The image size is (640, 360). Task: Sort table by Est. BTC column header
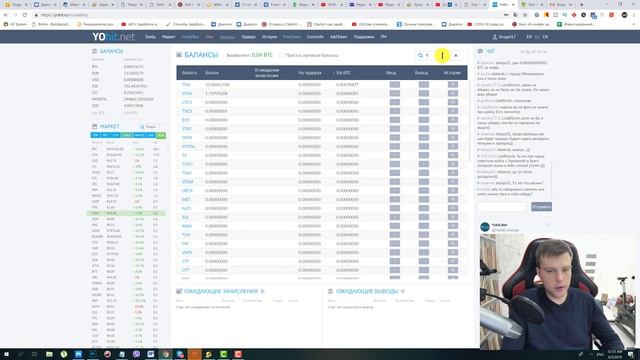tap(343, 73)
